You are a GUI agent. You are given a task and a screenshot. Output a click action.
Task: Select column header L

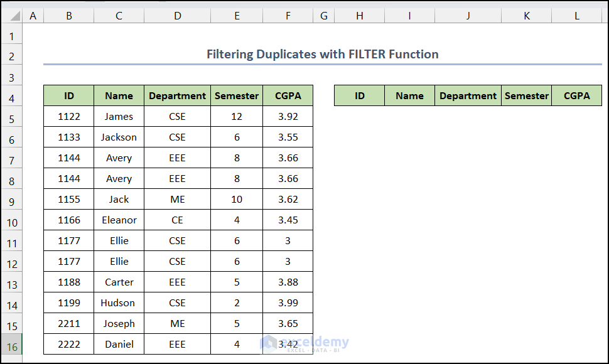click(x=576, y=15)
